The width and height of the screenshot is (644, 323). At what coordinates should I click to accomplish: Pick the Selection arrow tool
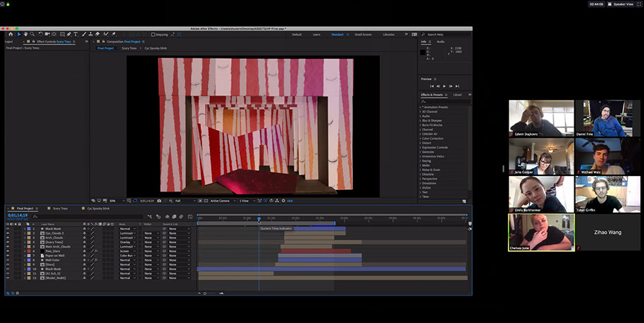click(19, 34)
